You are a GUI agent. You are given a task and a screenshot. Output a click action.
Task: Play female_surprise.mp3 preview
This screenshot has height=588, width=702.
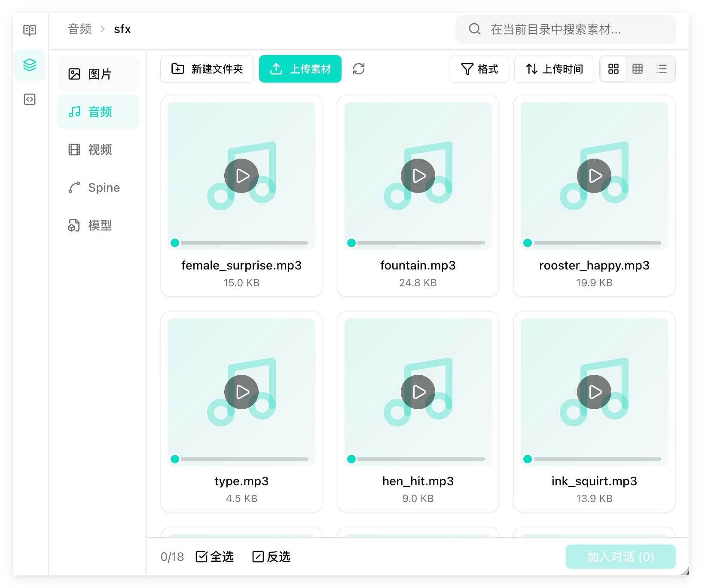(x=241, y=176)
